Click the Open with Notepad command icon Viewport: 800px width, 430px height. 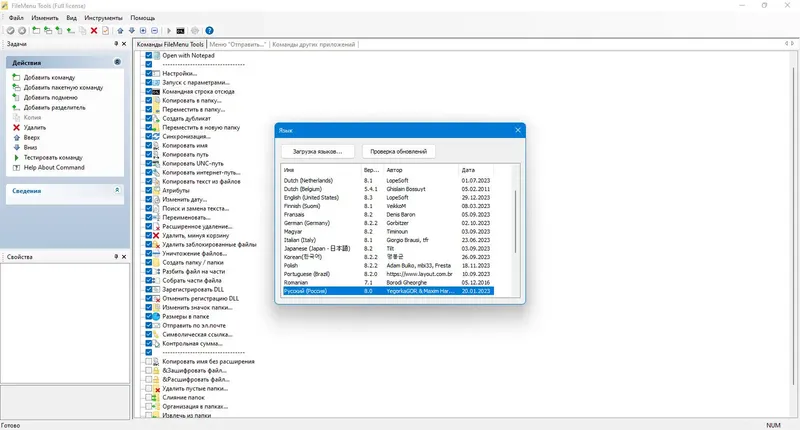[x=157, y=56]
